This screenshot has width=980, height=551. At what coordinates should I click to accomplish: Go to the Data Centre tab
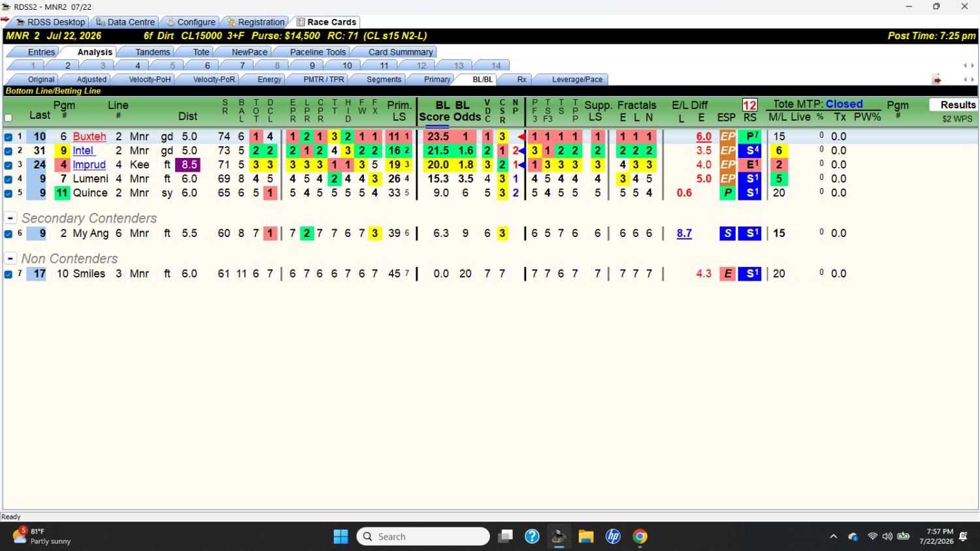coord(125,22)
